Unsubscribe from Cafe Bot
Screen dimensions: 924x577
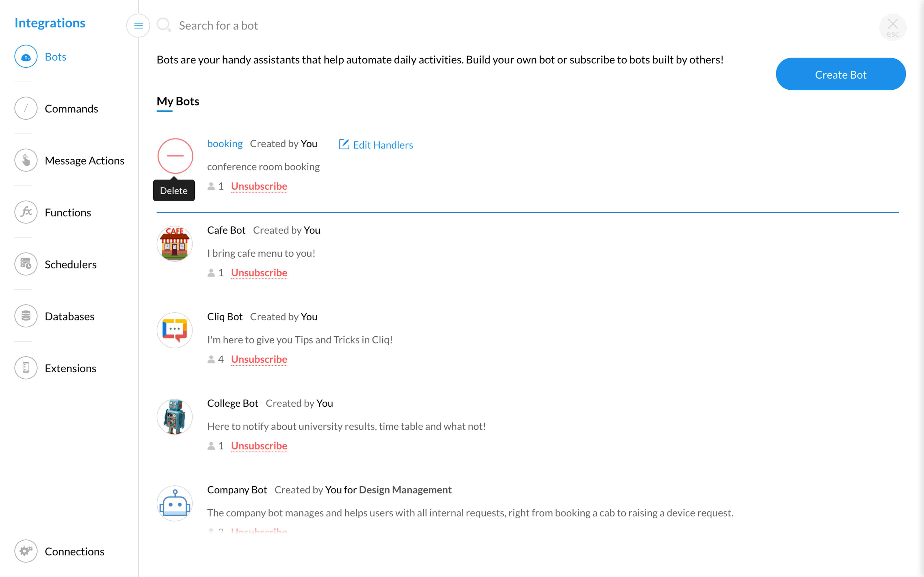[259, 273]
